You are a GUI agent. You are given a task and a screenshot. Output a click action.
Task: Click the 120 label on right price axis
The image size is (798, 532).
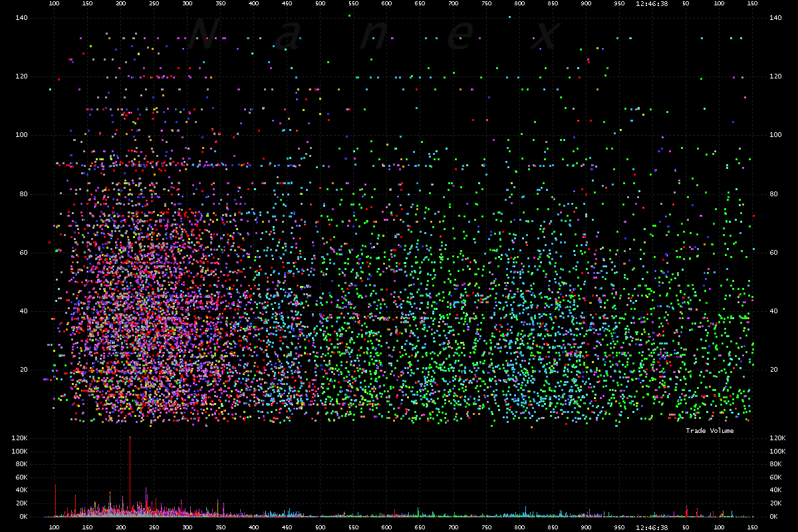pyautogui.click(x=775, y=76)
